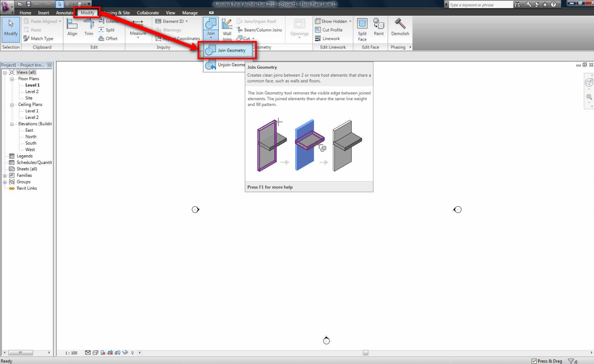Collapse the Views (all) tree node
The image size is (594, 364).
click(x=5, y=72)
